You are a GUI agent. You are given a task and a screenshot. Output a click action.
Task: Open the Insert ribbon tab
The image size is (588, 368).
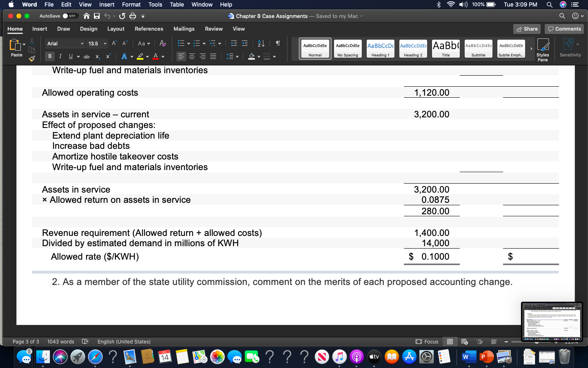click(40, 29)
